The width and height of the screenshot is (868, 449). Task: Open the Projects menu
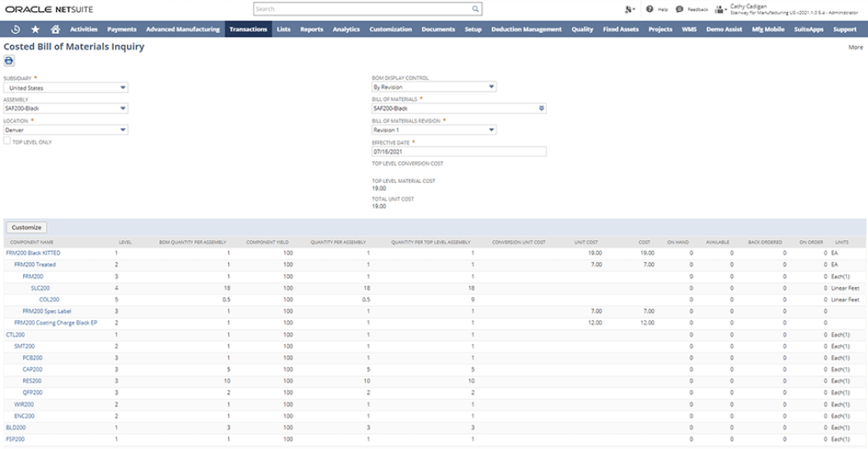[x=660, y=29]
